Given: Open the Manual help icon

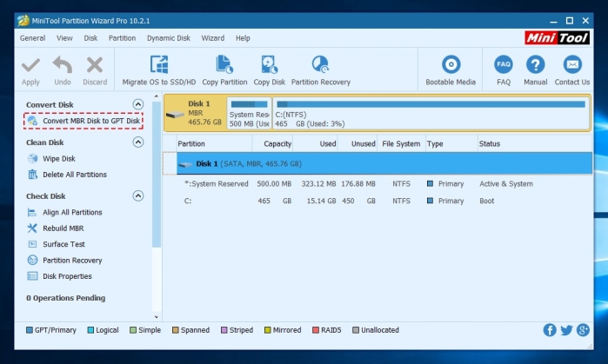Looking at the screenshot, I should [x=536, y=64].
